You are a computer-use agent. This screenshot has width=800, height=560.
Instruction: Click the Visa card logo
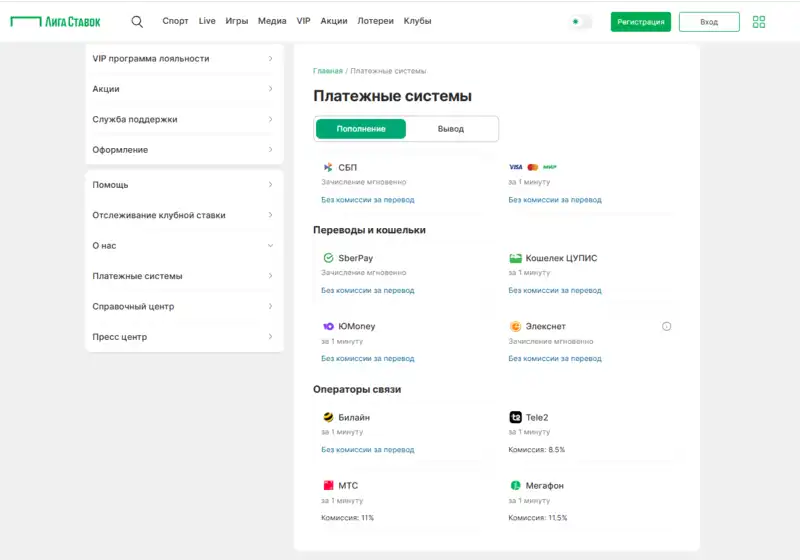coord(515,167)
